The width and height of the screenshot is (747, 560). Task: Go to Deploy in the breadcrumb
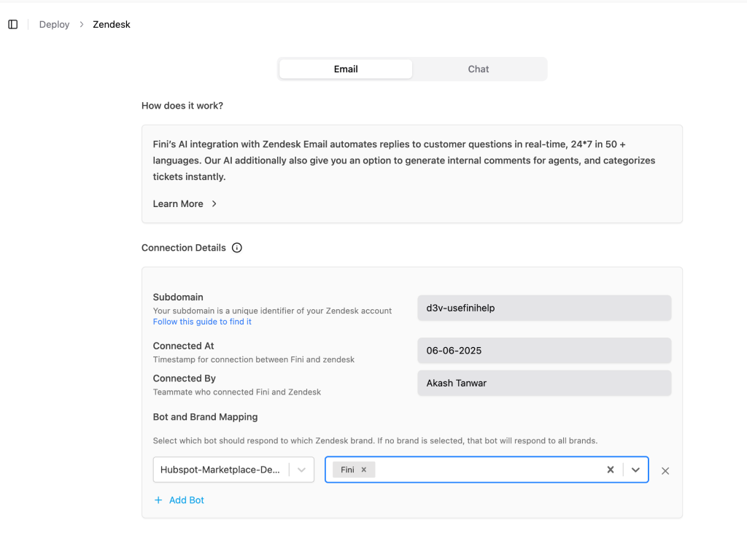(x=55, y=25)
